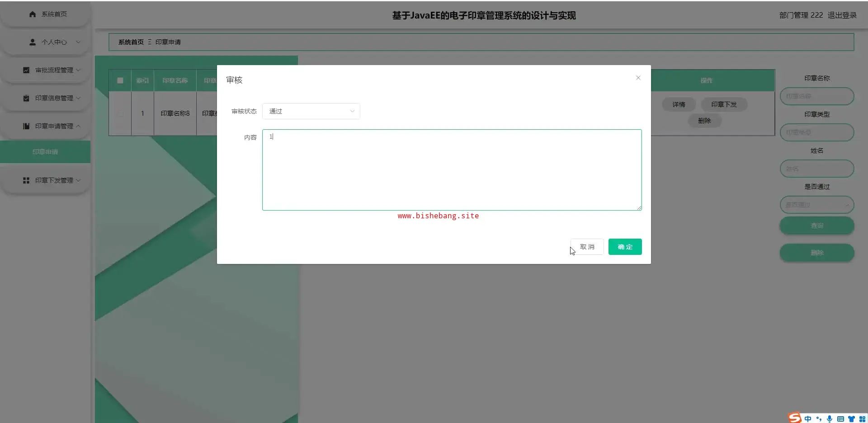The width and height of the screenshot is (868, 423).
Task: Click 退出登录 to log out
Action: click(842, 15)
